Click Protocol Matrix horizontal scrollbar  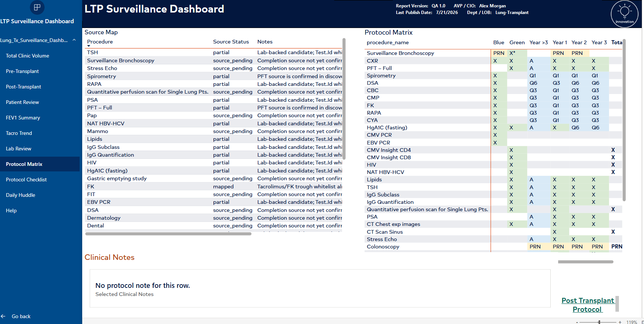(x=585, y=262)
